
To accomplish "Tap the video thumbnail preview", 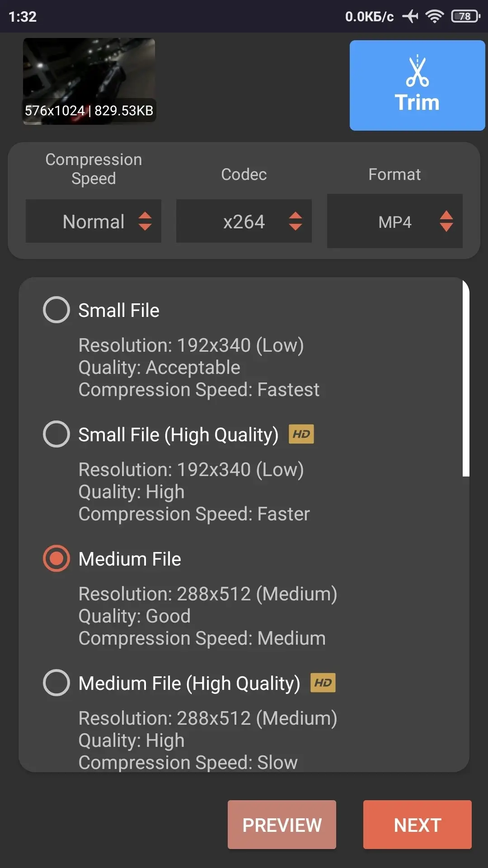I will (x=89, y=81).
